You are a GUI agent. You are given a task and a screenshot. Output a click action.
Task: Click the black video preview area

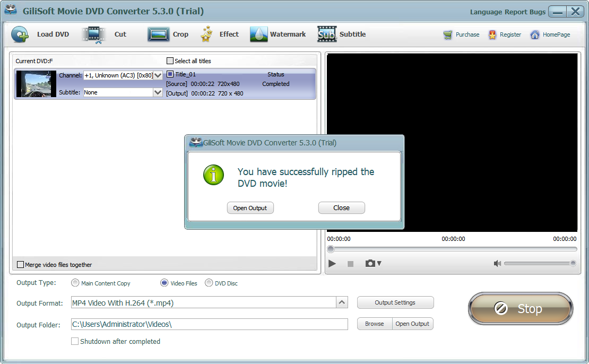452,142
